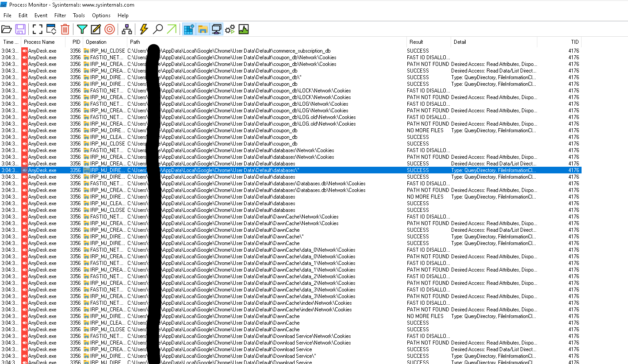The width and height of the screenshot is (628, 364).
Task: Show the Process Tree toolbar icon
Action: click(127, 30)
